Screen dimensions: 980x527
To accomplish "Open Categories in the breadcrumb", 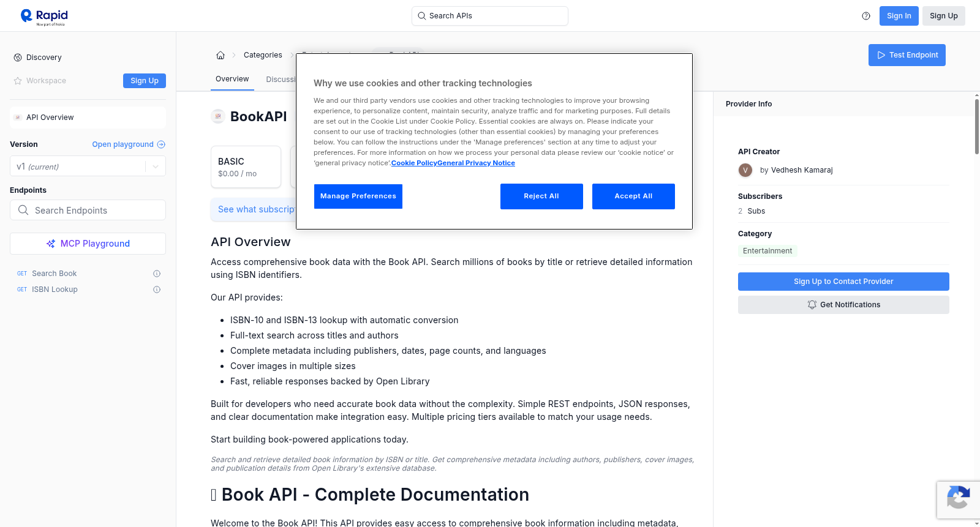I will pos(263,55).
